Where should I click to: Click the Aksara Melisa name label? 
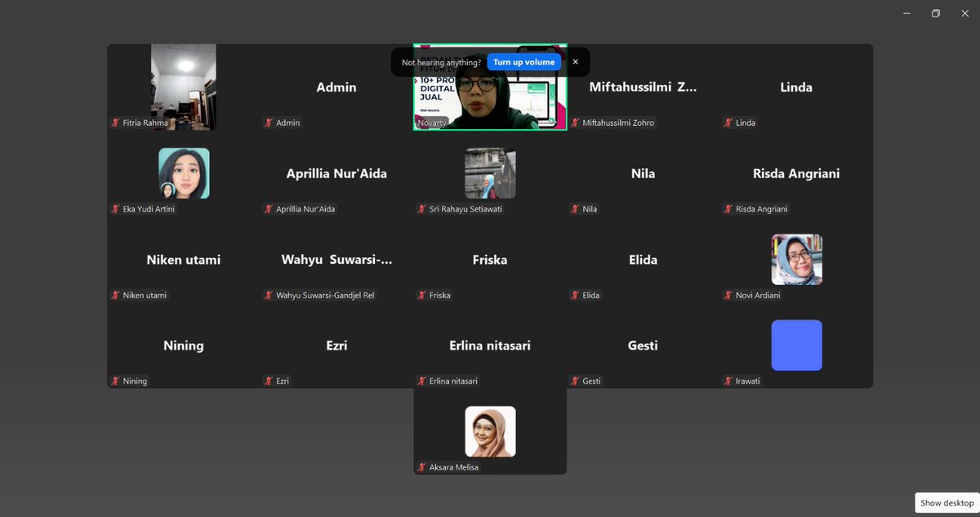(454, 467)
